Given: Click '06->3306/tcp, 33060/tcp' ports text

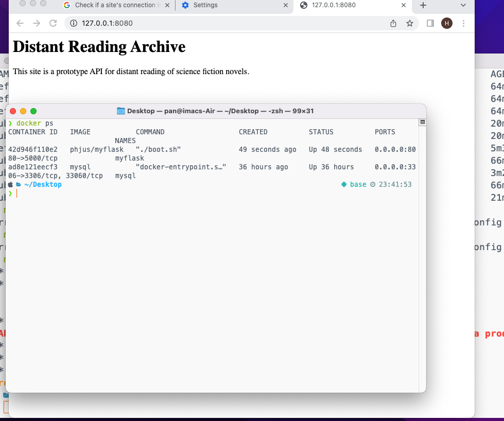Looking at the screenshot, I should pos(56,176).
